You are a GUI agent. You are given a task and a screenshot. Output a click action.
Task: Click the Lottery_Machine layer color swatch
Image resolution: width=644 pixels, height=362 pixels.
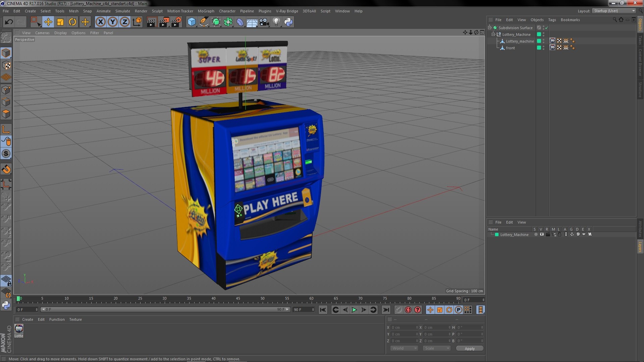497,235
